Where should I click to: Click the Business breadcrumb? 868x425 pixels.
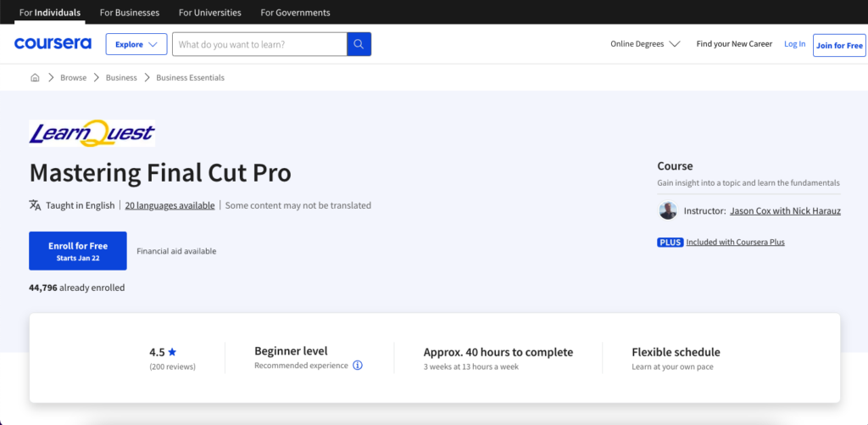121,77
